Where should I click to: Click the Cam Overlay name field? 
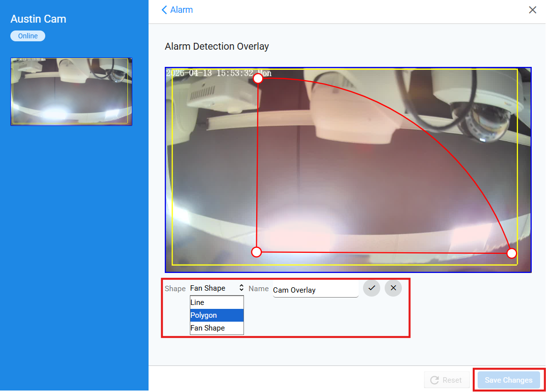(315, 290)
